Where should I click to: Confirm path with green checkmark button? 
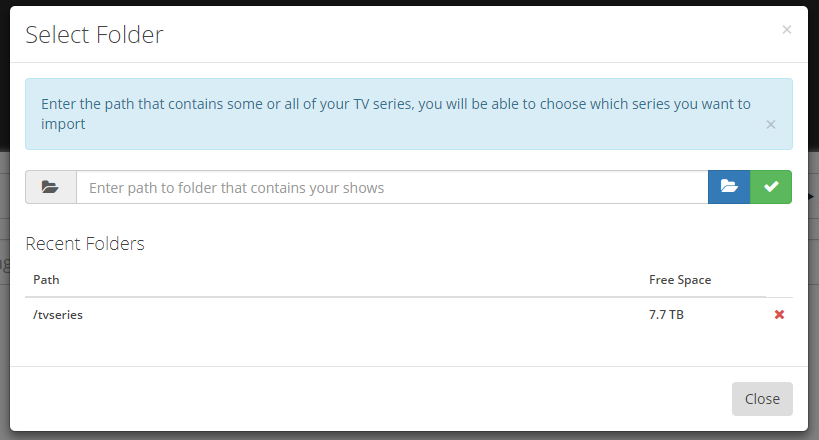point(771,187)
